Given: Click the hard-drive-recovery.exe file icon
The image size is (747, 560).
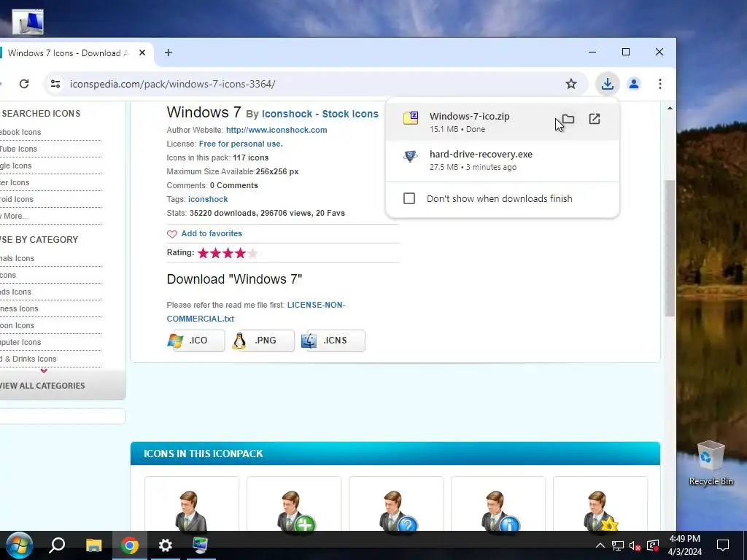Looking at the screenshot, I should click(x=410, y=156).
